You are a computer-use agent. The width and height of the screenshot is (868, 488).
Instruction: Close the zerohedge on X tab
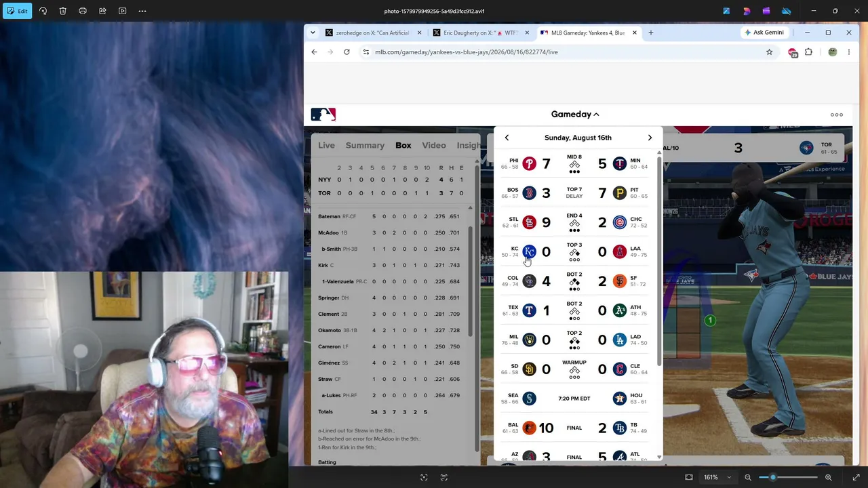(x=419, y=33)
